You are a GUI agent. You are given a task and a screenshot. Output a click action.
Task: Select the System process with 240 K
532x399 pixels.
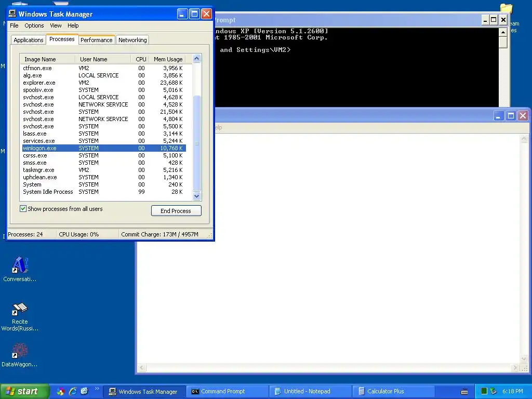point(104,184)
